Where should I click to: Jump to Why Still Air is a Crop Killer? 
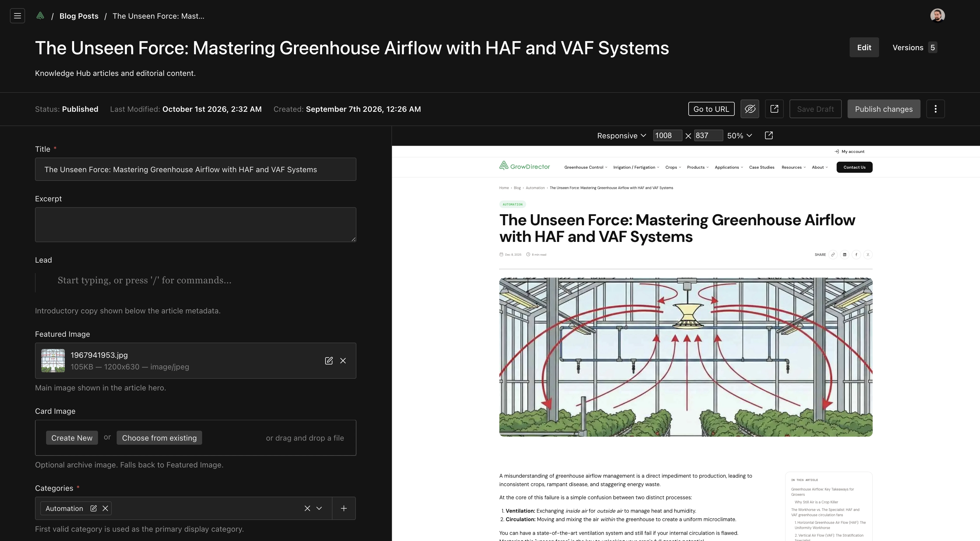[816, 502]
